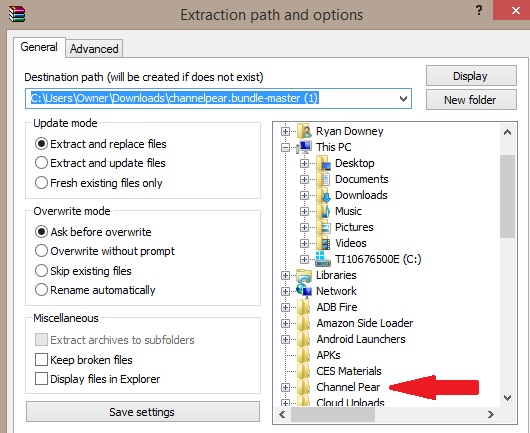Screen dimensions: 530x433
Task: Click the TI10676500E (C:) drive icon
Action: pos(323,259)
